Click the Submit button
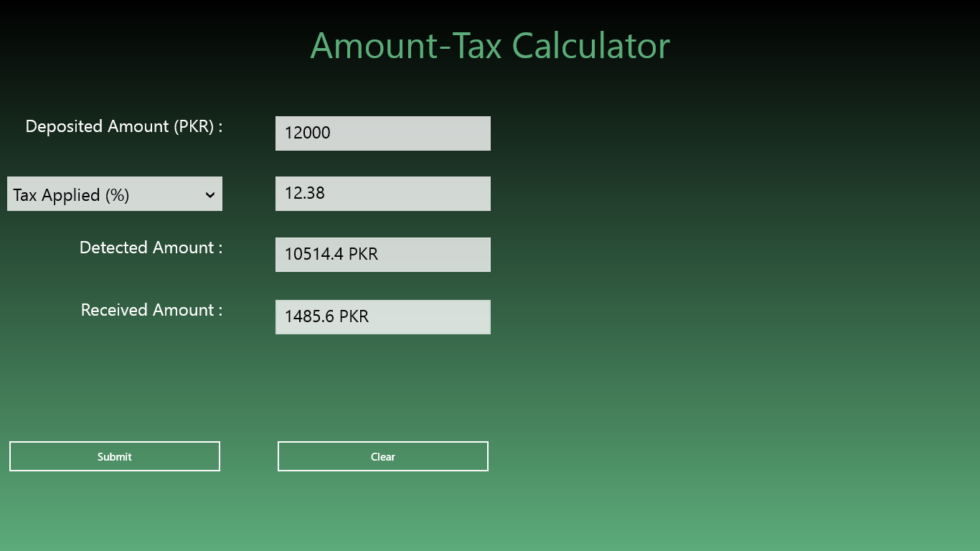The height and width of the screenshot is (551, 980). point(115,456)
